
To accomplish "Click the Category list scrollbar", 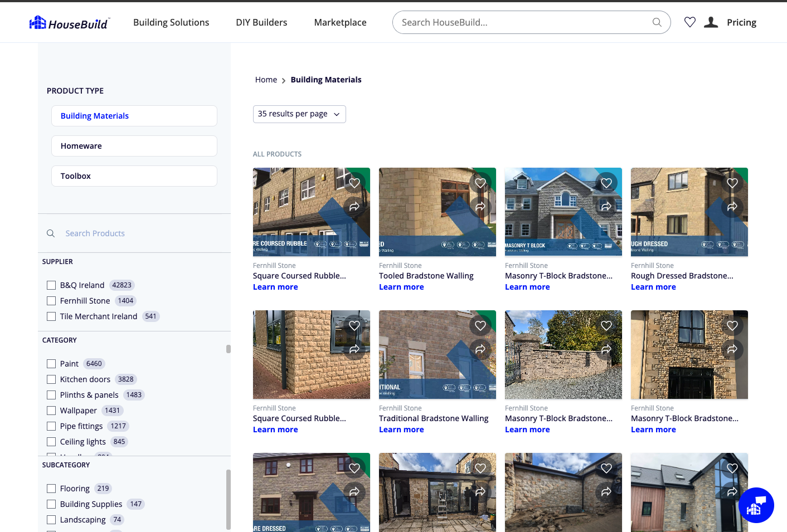I will (229, 349).
